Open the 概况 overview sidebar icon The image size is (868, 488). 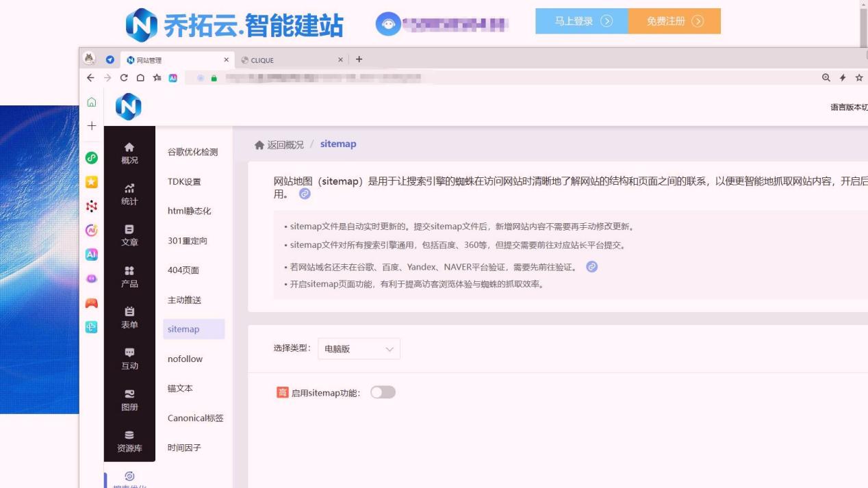pos(129,153)
